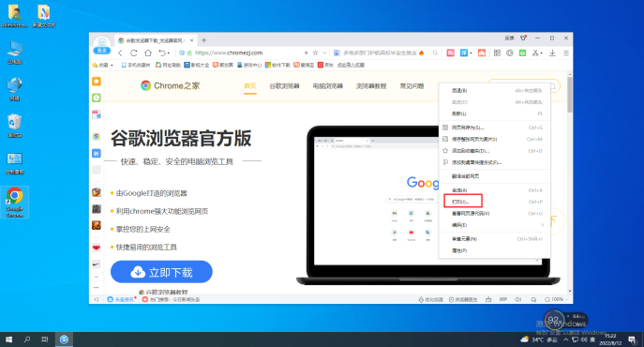The height and width of the screenshot is (347, 644).
Task: Open a new tab with the plus button
Action: pos(203,40)
